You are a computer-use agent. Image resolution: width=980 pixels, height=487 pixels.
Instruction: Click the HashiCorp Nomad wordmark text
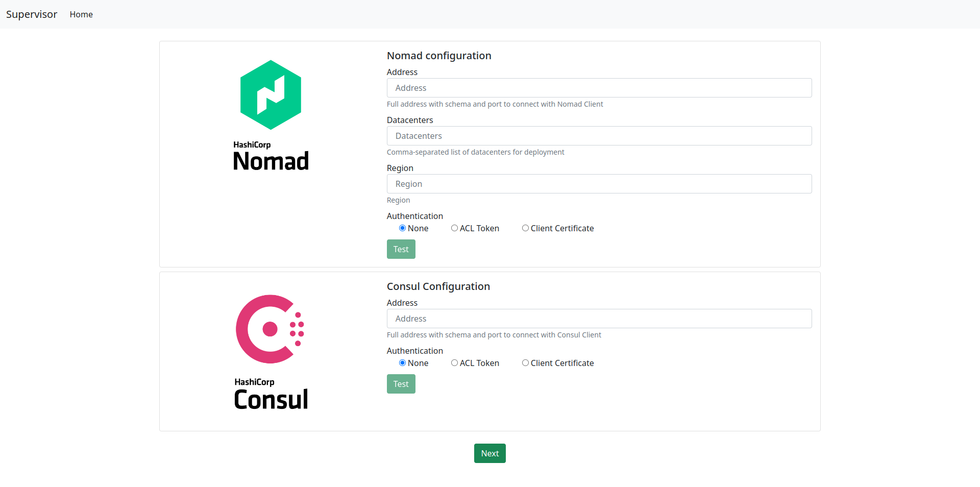[271, 156]
